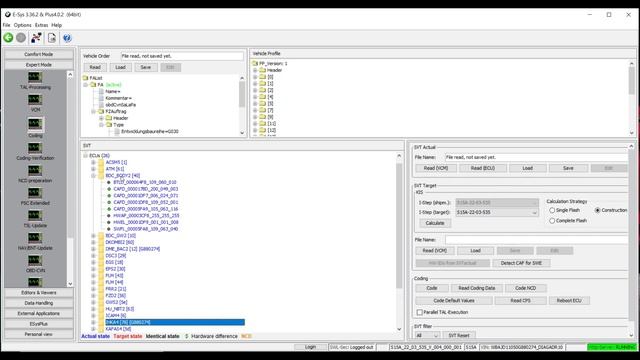Click the FP_Version: 1 folder icon
The image size is (640, 360).
pos(255,64)
